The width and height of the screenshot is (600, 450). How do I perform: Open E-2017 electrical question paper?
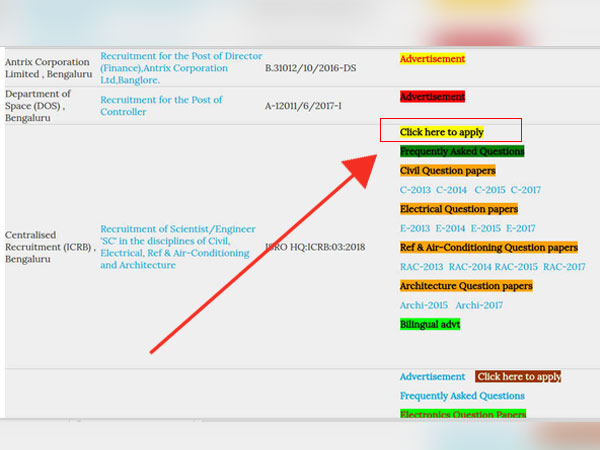tap(521, 228)
